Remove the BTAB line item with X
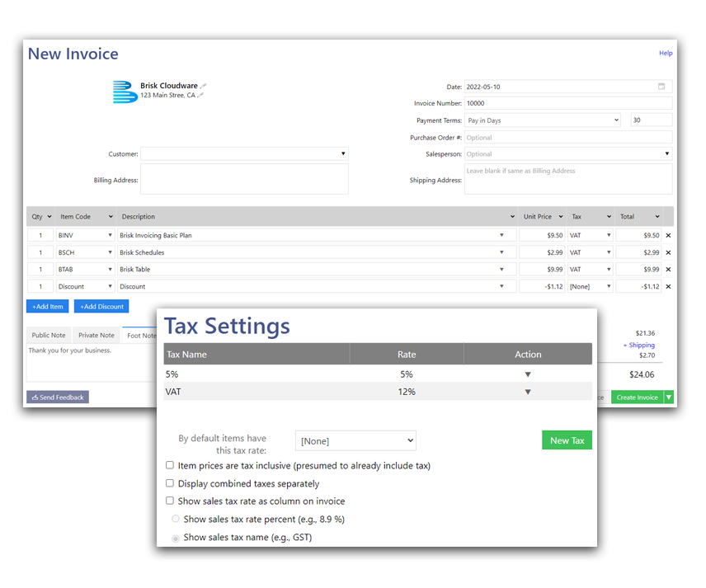Viewport: 706px width, 588px height. (668, 269)
